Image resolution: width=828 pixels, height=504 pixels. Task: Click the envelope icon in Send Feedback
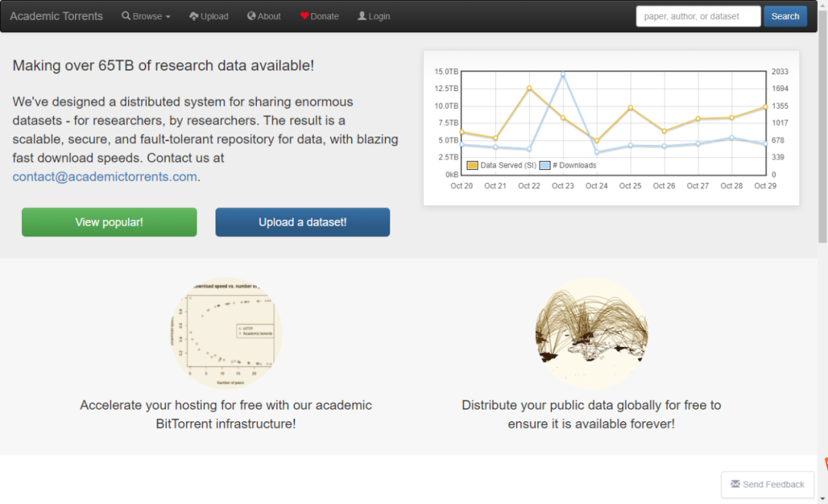click(735, 484)
